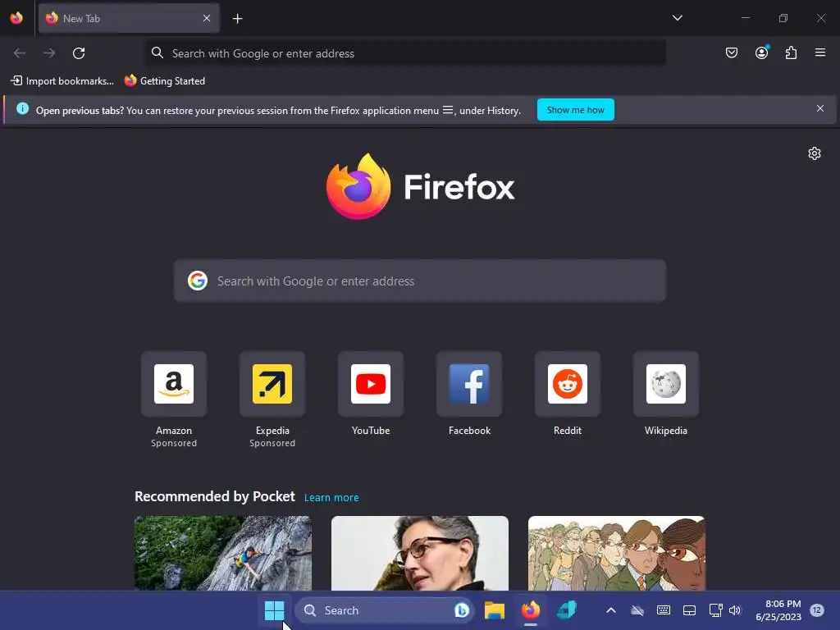This screenshot has height=630, width=840.
Task: Click Import bookmarks in bookmarks toolbar
Action: pos(62,81)
